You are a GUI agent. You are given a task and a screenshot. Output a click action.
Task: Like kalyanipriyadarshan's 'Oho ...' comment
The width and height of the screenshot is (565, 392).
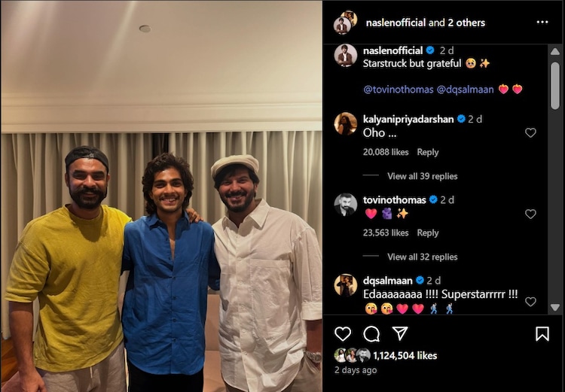[x=530, y=133]
